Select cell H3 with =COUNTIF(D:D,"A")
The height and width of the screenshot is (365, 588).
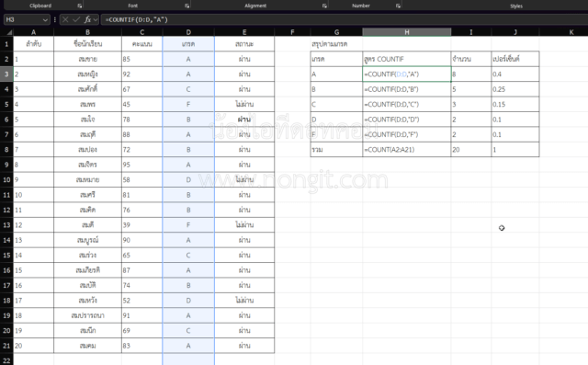click(406, 74)
